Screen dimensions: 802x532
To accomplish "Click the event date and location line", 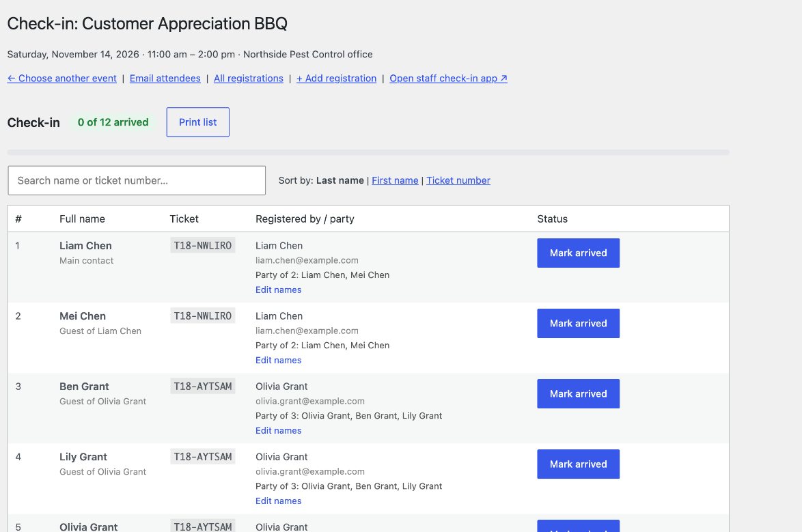I will [190, 54].
